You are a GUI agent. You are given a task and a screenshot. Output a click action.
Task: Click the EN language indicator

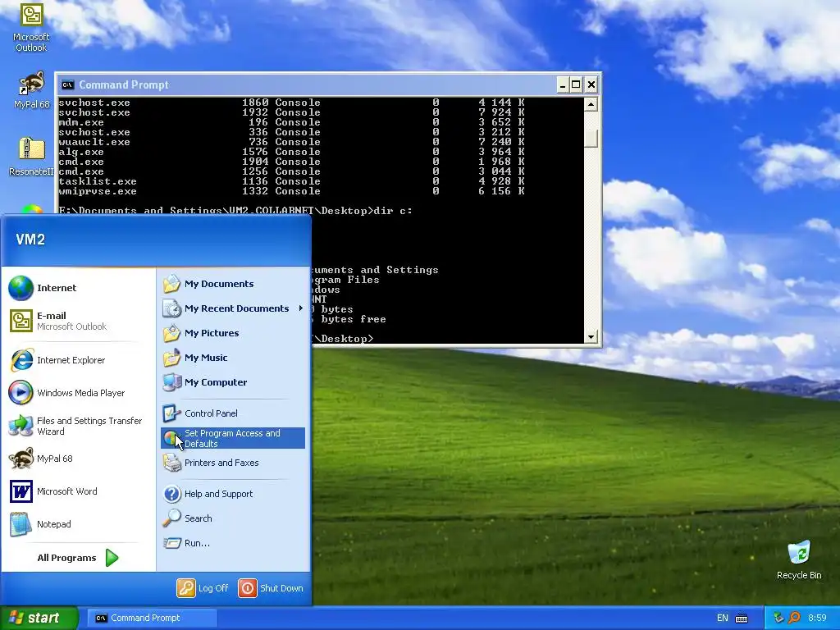tap(722, 619)
